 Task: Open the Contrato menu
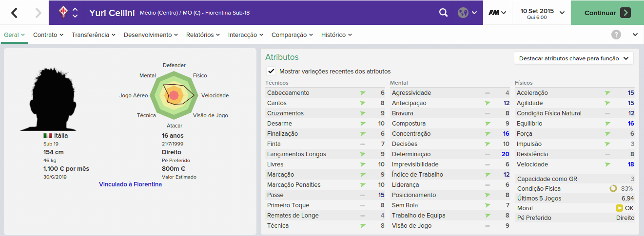48,35
